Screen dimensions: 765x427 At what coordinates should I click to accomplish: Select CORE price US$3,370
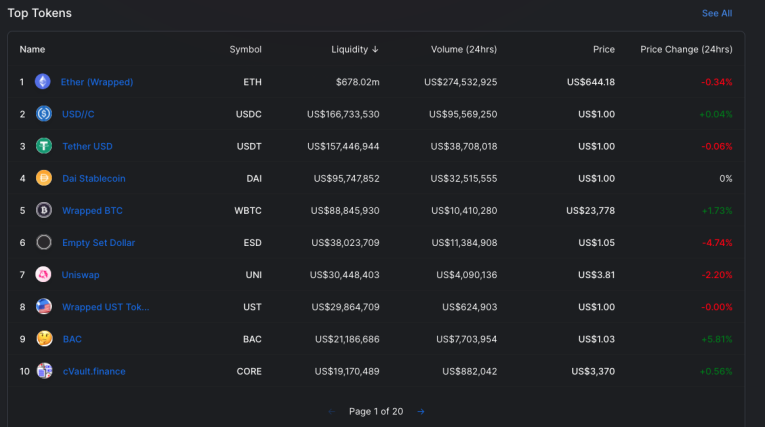click(x=593, y=371)
